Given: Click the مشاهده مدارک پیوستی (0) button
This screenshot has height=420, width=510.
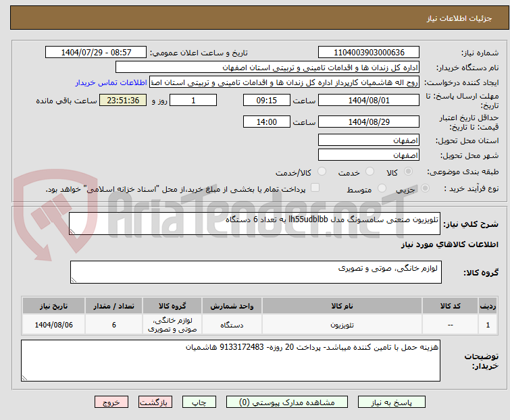Looking at the screenshot, I should click(x=287, y=402).
